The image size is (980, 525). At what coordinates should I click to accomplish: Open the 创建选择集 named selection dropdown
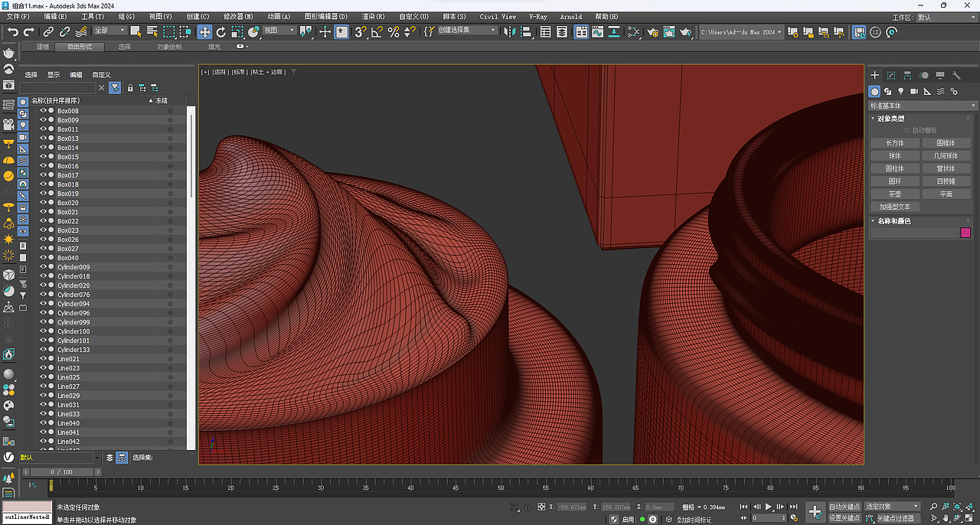[468, 31]
